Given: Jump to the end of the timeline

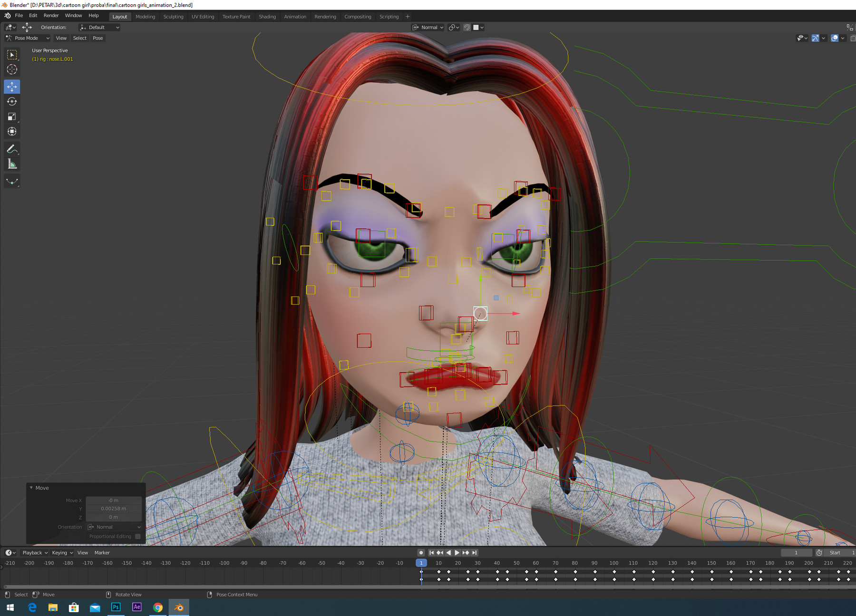Looking at the screenshot, I should point(474,552).
